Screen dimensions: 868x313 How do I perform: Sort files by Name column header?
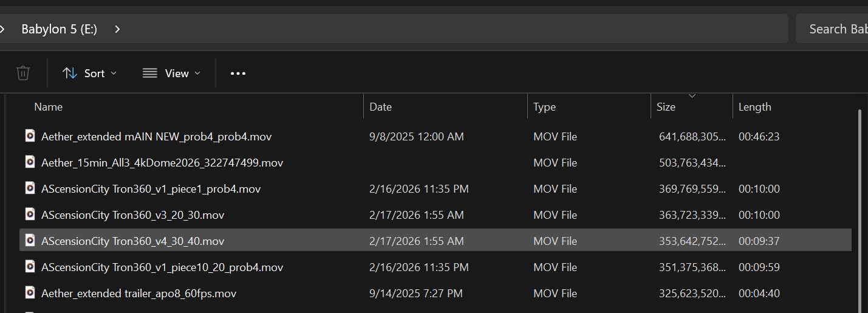tap(49, 107)
